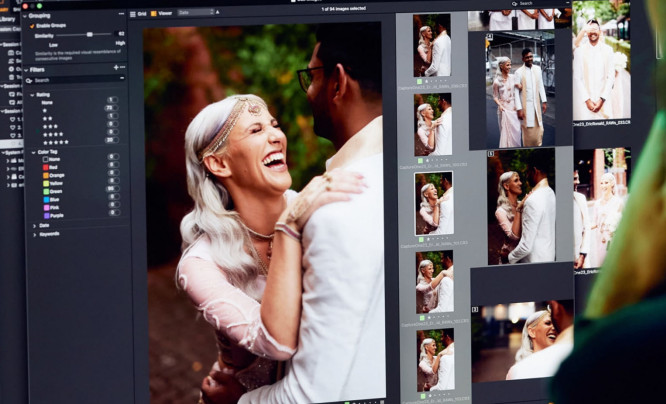
Task: Expand the Date filter section
Action: click(34, 226)
